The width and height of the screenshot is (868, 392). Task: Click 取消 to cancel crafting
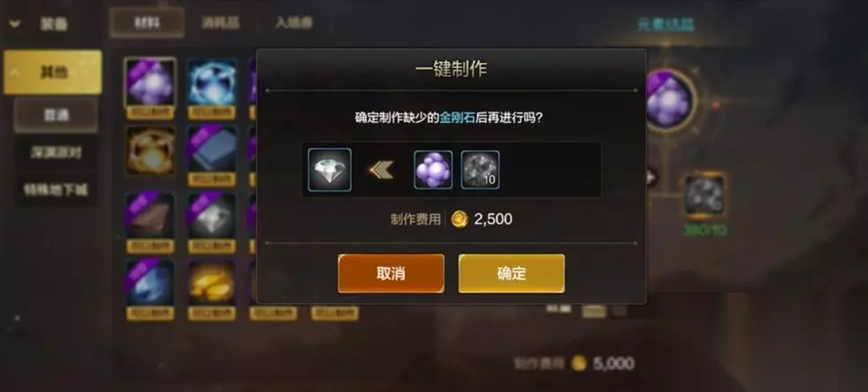[x=391, y=273]
